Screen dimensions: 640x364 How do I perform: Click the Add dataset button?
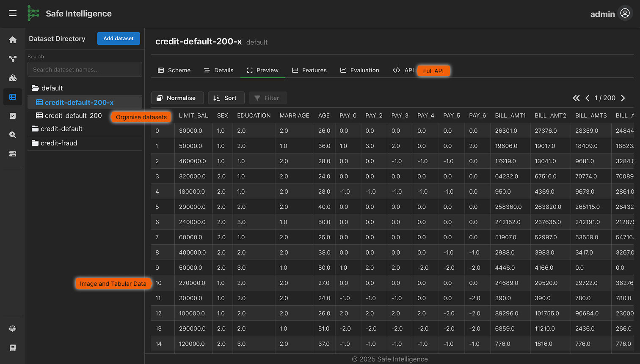[x=119, y=38]
